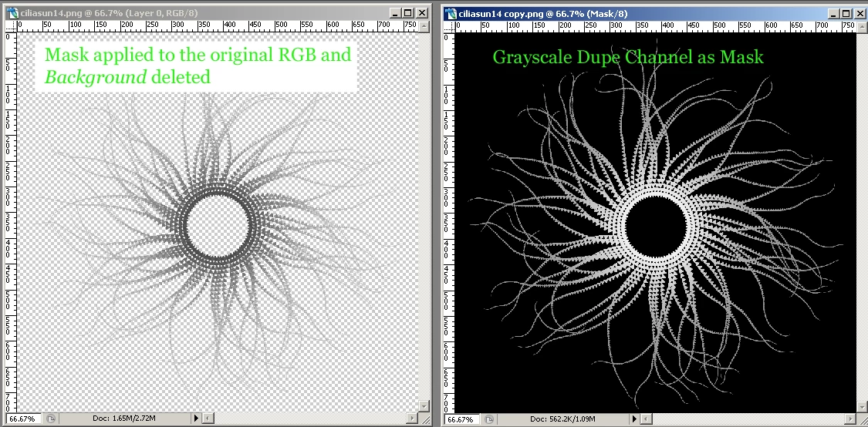This screenshot has height=427, width=868.
Task: Maximize the ciliasun14.png window
Action: tap(408, 13)
